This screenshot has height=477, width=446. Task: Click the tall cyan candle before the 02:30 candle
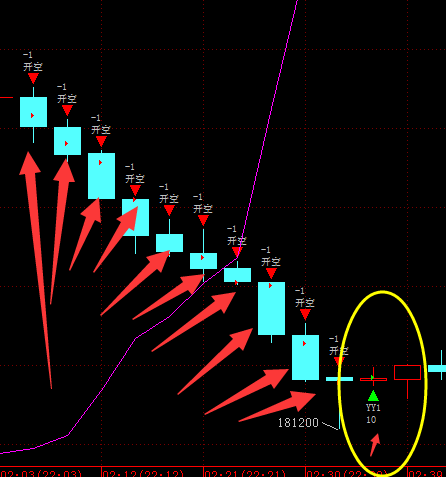pyautogui.click(x=271, y=308)
